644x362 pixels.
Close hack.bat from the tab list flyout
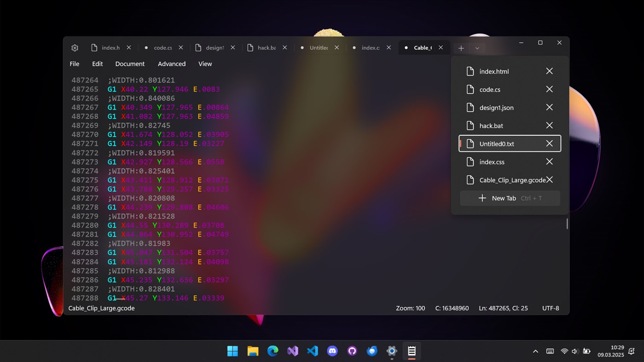pyautogui.click(x=549, y=126)
